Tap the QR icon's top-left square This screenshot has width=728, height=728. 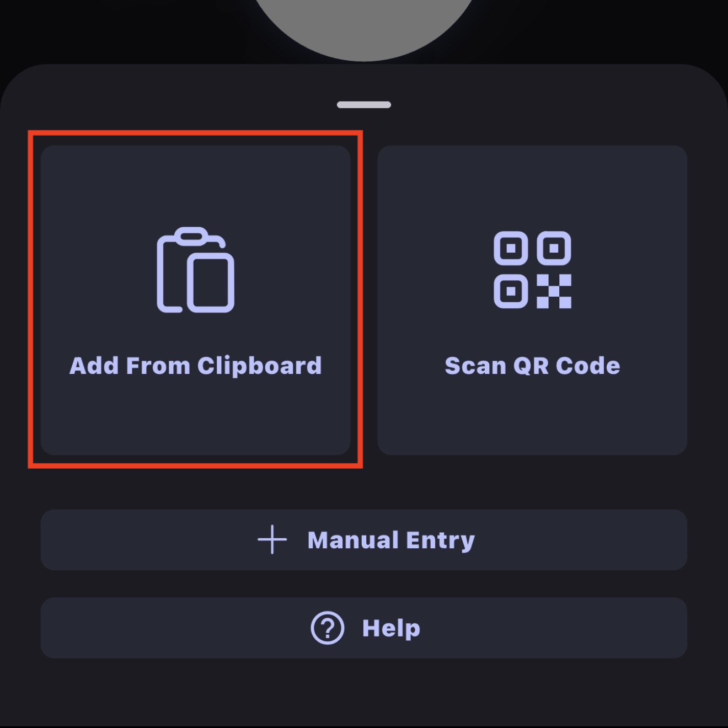click(511, 248)
